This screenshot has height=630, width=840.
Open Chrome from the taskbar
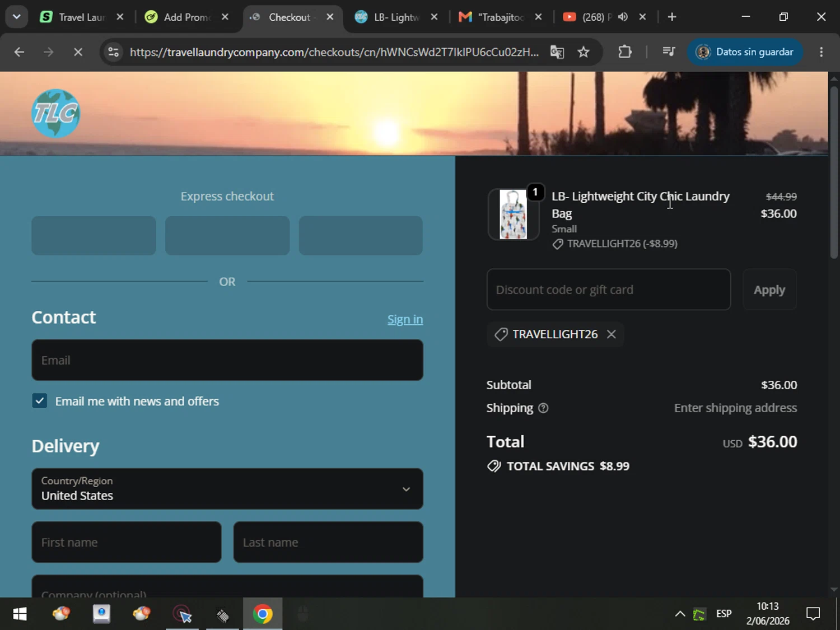click(x=263, y=614)
